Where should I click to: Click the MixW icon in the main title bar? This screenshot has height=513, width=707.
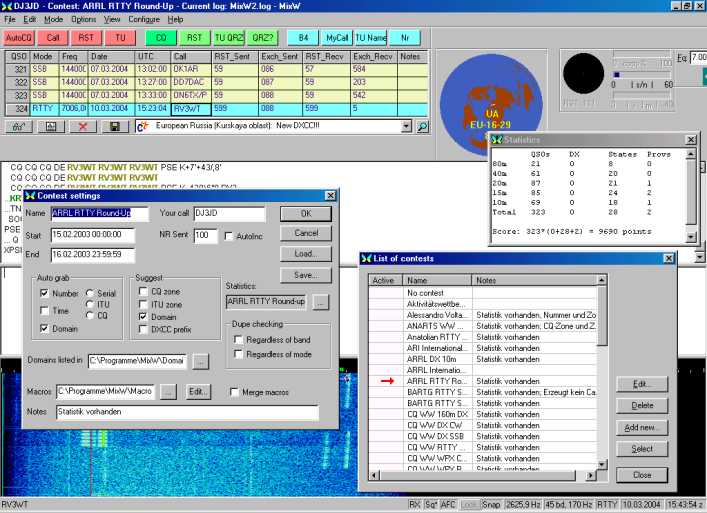point(7,6)
